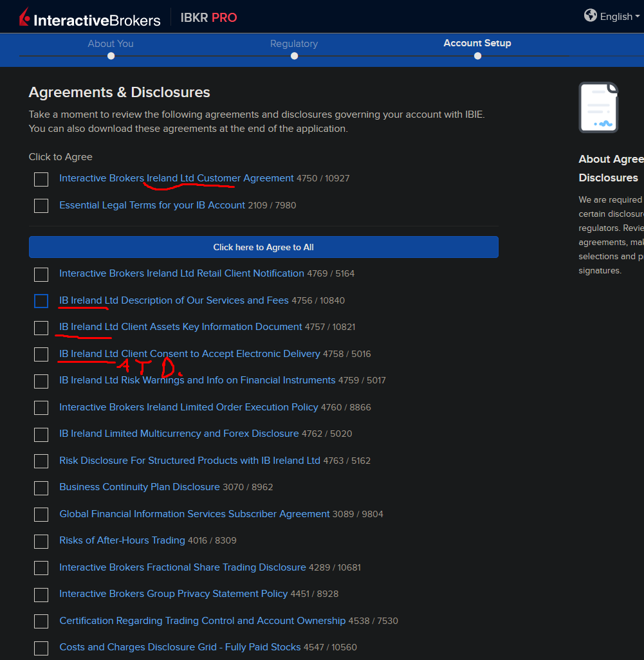Image resolution: width=644 pixels, height=660 pixels.
Task: Check the Essential Legal Terms checkbox
Action: point(41,206)
